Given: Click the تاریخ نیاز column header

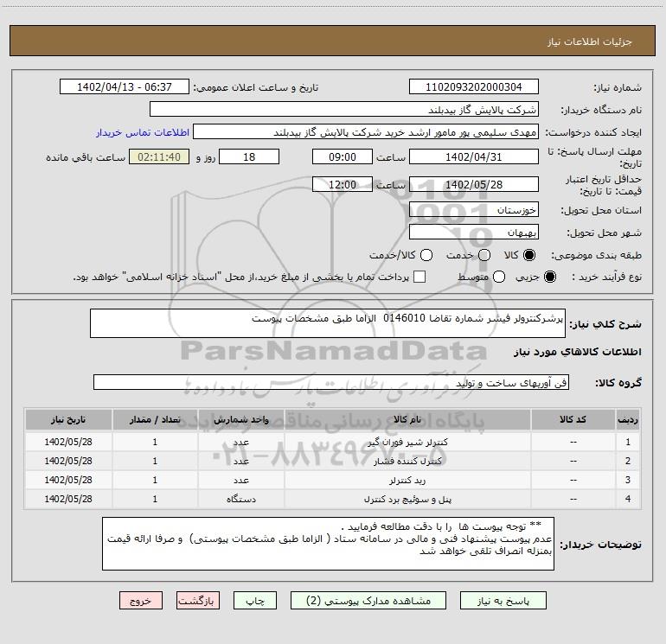Looking at the screenshot, I should 68,419.
